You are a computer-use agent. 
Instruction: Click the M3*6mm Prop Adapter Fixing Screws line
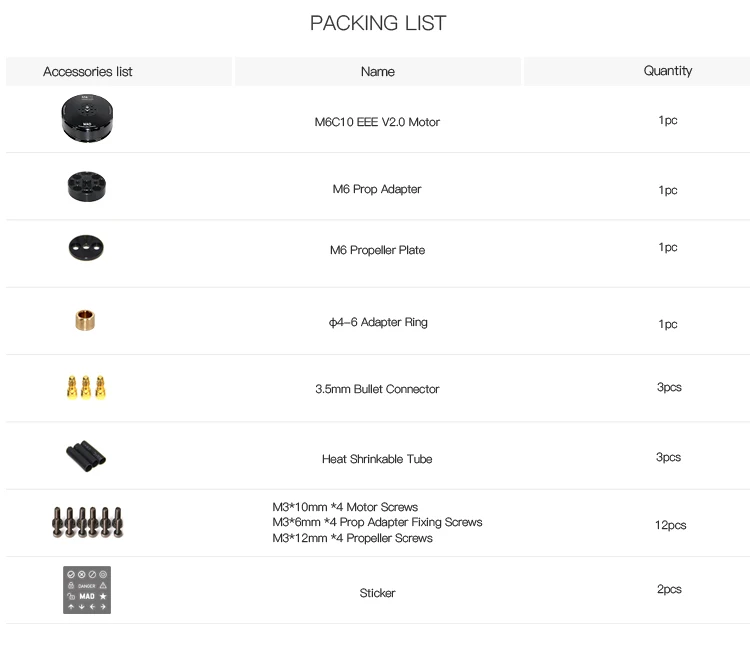coord(377,522)
